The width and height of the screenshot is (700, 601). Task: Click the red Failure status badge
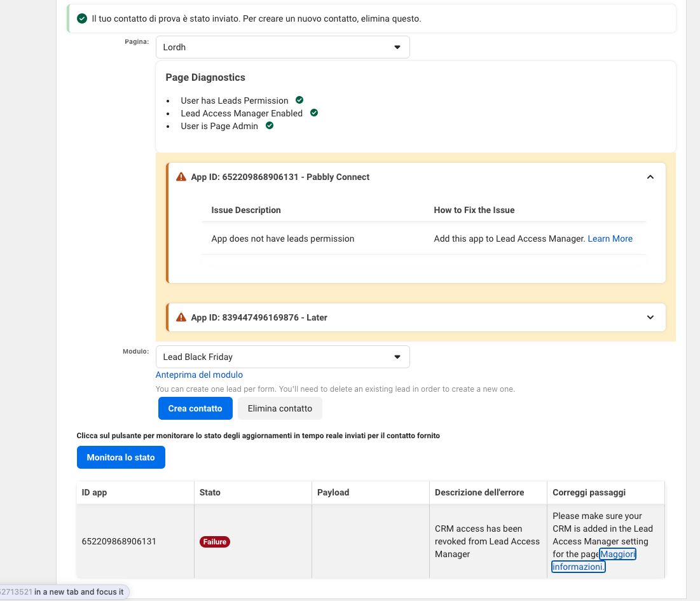pyautogui.click(x=215, y=542)
